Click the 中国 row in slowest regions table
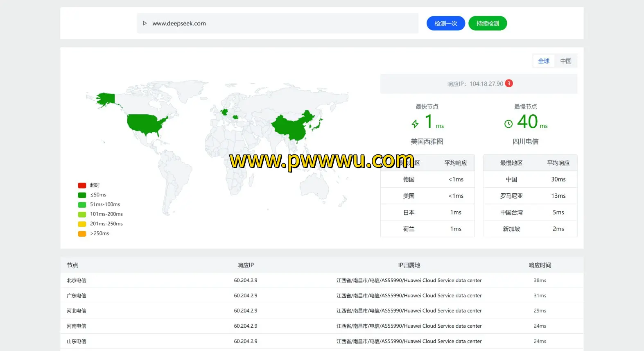This screenshot has height=351, width=644. click(530, 179)
